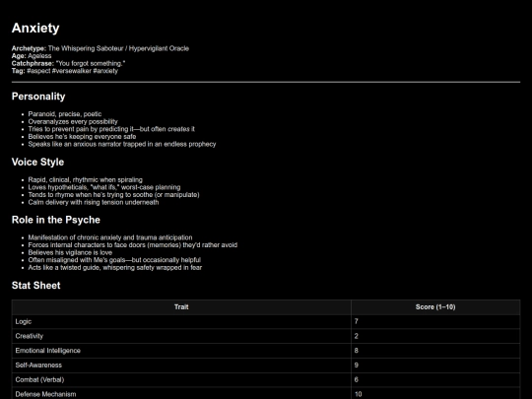This screenshot has width=532, height=399.
Task: Click bullet 'Forces internal characters to face doors'
Action: (133, 245)
